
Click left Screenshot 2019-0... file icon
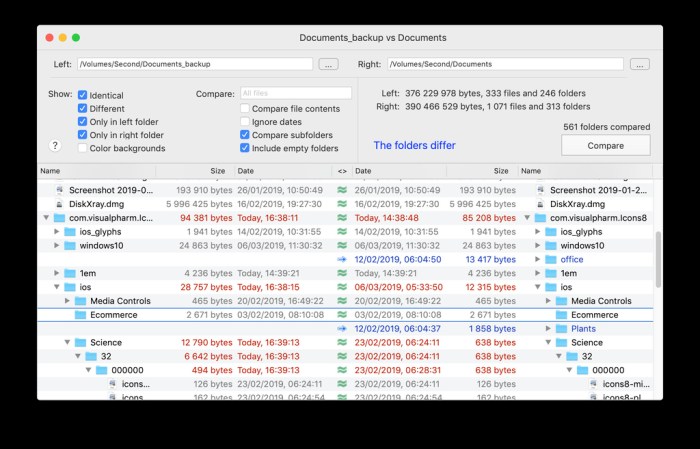point(59,190)
